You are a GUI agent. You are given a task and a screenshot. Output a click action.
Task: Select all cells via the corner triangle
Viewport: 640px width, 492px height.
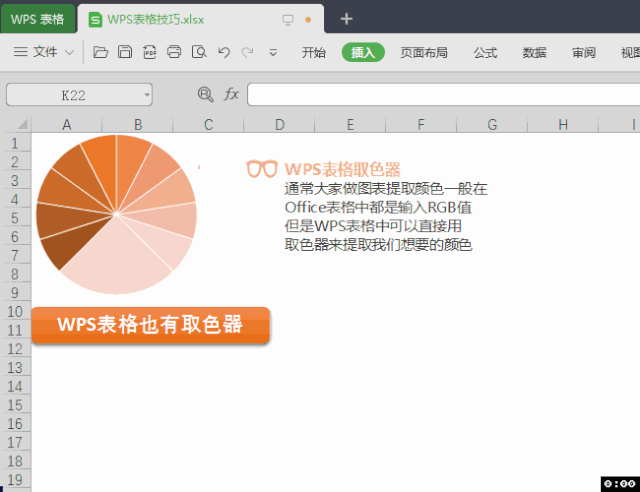point(21,124)
